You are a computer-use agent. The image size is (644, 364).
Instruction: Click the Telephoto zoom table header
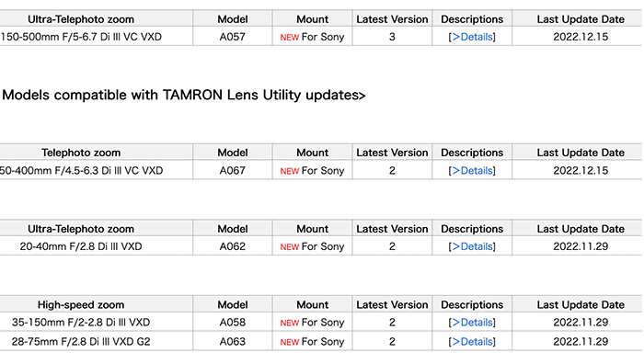tap(81, 153)
